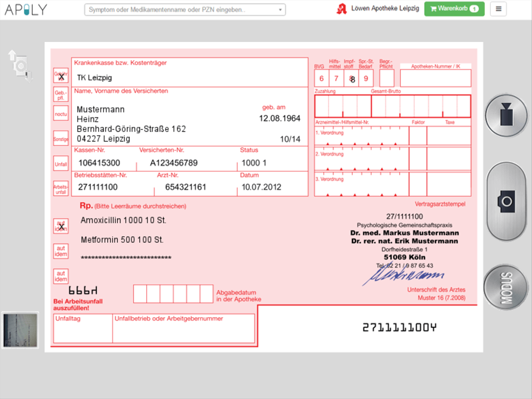
Task: Click the 3. Verordnung row
Action: [392, 184]
